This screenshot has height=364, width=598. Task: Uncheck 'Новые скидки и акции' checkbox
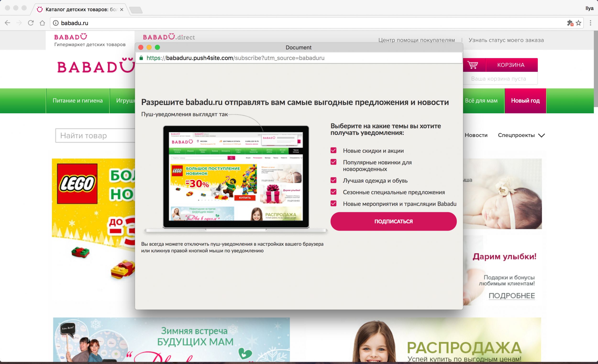pos(333,150)
